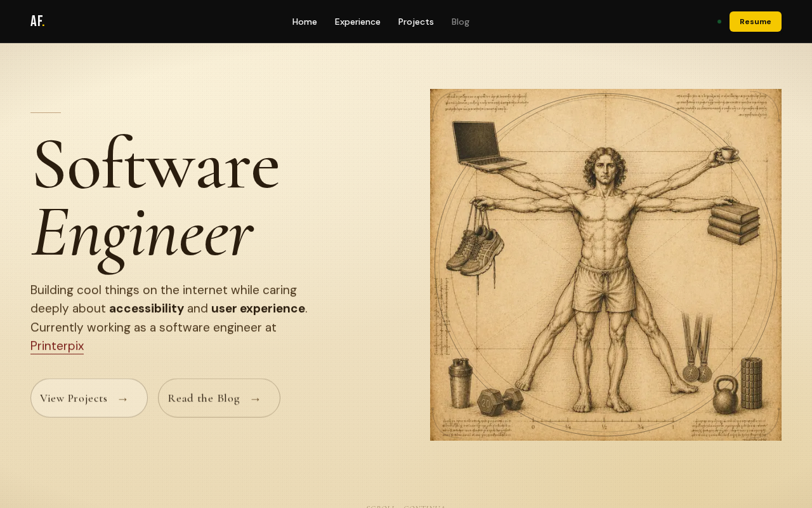This screenshot has width=812, height=508.
Task: Click the bold word 'accessibility'
Action: pyautogui.click(x=147, y=309)
